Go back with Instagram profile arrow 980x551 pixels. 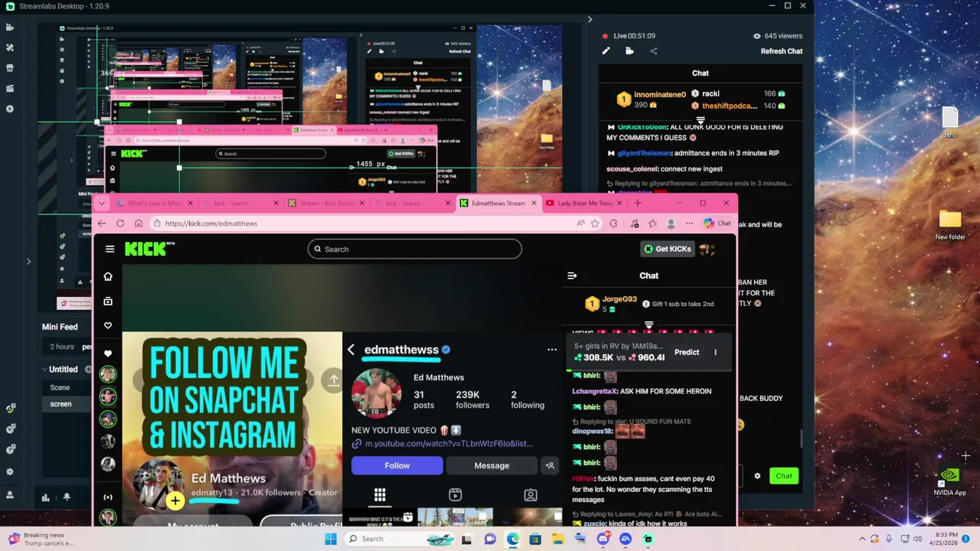(351, 350)
